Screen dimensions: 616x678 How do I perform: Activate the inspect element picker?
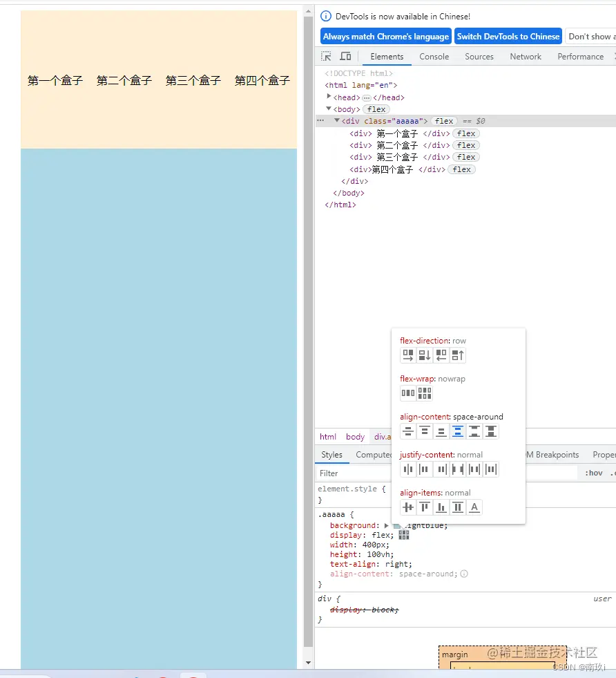click(x=326, y=56)
